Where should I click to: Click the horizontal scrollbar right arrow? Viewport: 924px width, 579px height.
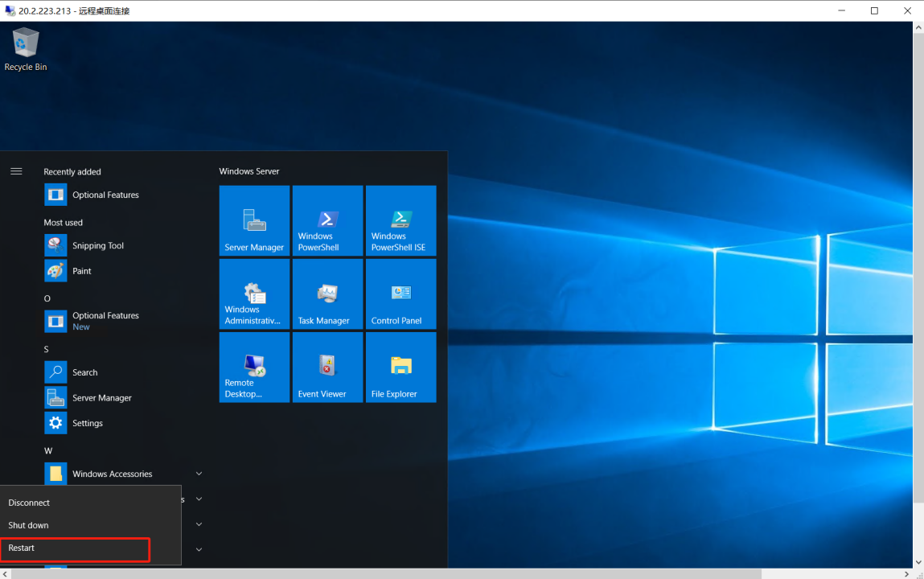[x=907, y=573]
